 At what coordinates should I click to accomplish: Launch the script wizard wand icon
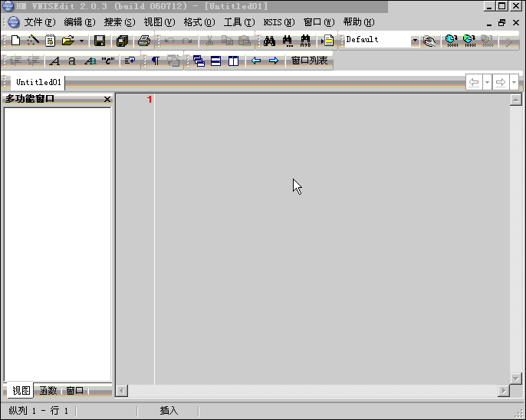33,41
